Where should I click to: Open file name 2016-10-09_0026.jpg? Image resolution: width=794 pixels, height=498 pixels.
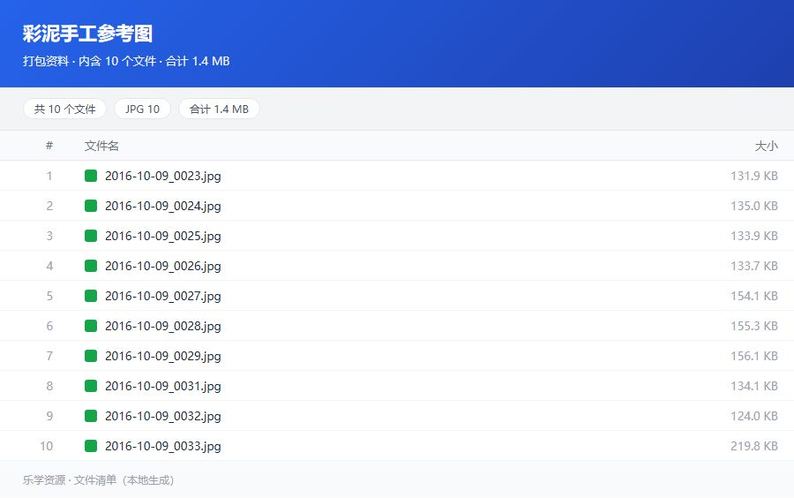coord(163,266)
